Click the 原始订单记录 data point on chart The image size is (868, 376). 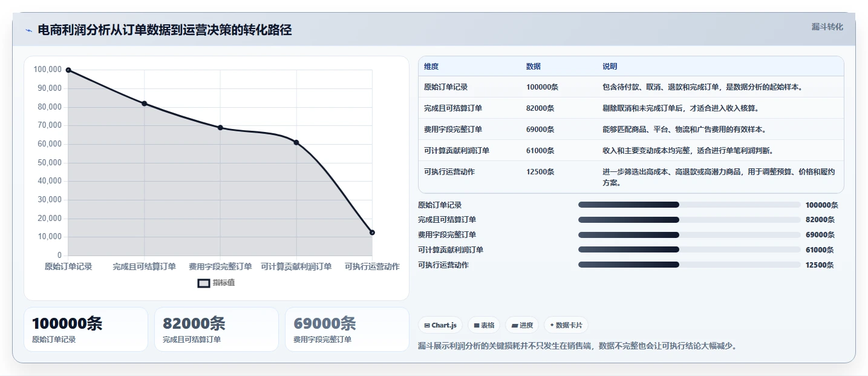pyautogui.click(x=68, y=70)
